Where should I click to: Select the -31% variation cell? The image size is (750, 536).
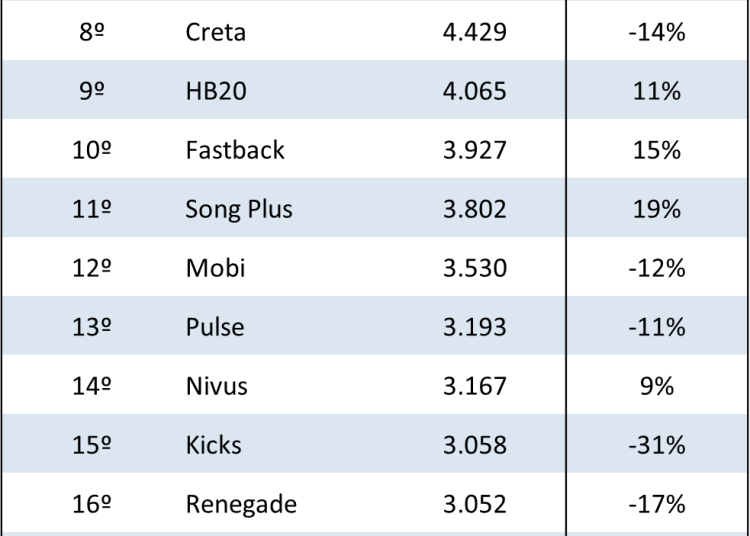coord(657,443)
